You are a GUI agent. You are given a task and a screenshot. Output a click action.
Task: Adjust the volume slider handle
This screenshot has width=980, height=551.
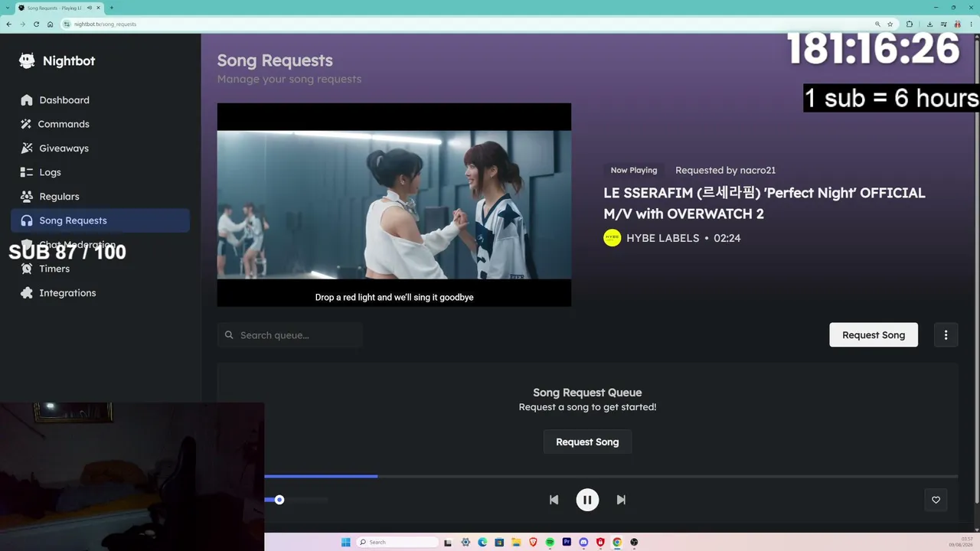tap(279, 500)
